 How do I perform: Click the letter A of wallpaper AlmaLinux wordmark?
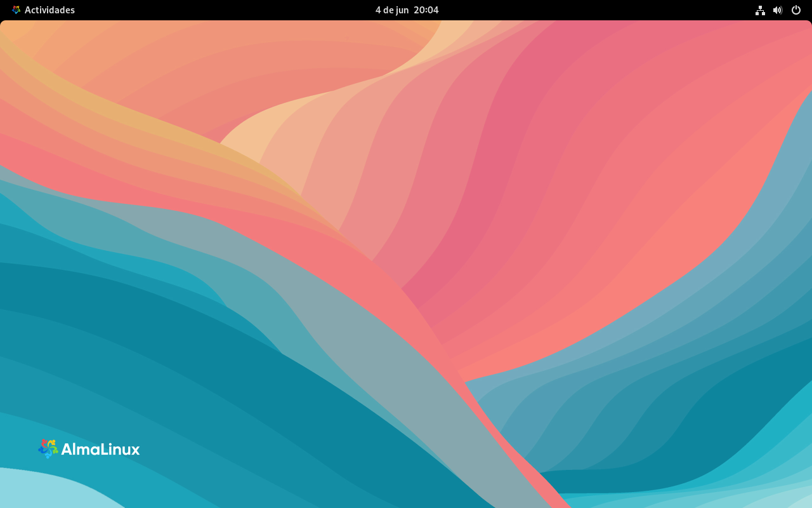pos(68,450)
